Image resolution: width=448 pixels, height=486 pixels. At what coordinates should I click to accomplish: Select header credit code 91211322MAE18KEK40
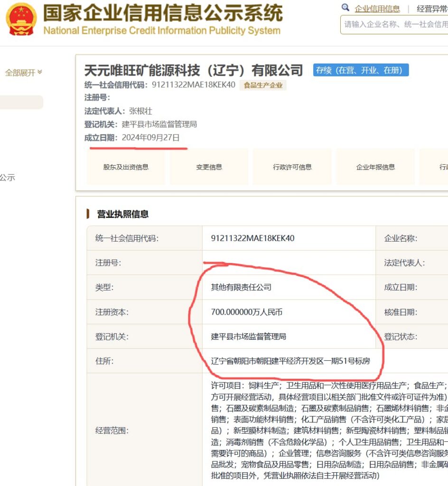pos(194,84)
